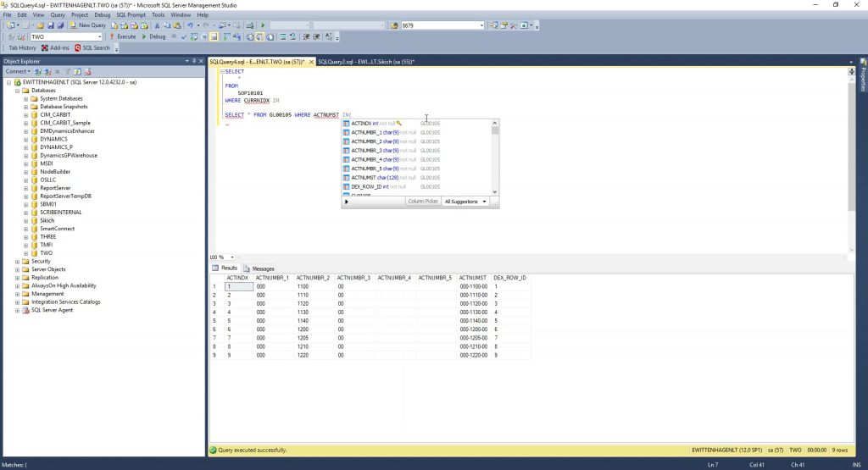Screen dimensions: 868x470
Task: Collapse the Databases folder node
Action: click(17, 90)
